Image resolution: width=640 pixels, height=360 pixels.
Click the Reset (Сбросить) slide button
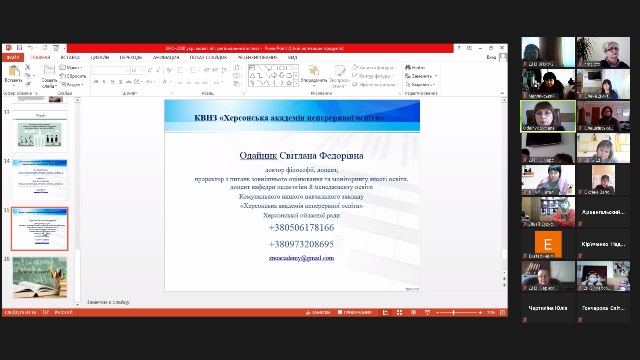point(73,76)
